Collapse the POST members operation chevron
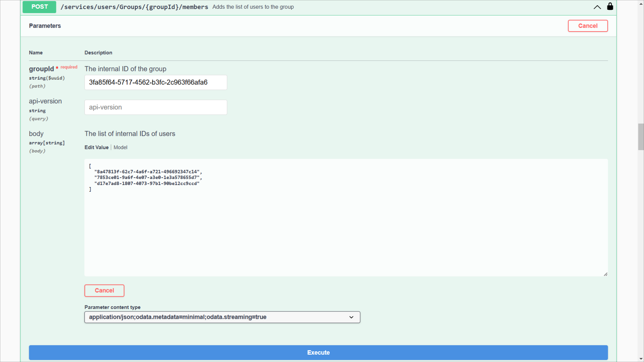 [597, 7]
